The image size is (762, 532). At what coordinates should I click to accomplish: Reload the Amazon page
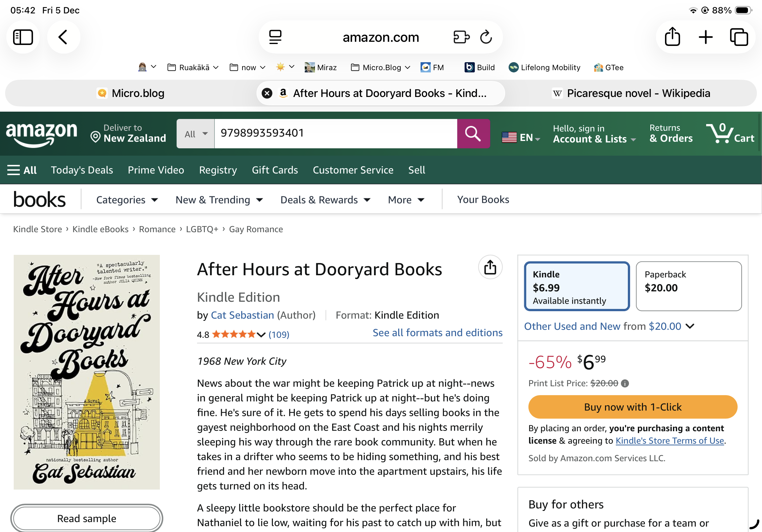486,37
